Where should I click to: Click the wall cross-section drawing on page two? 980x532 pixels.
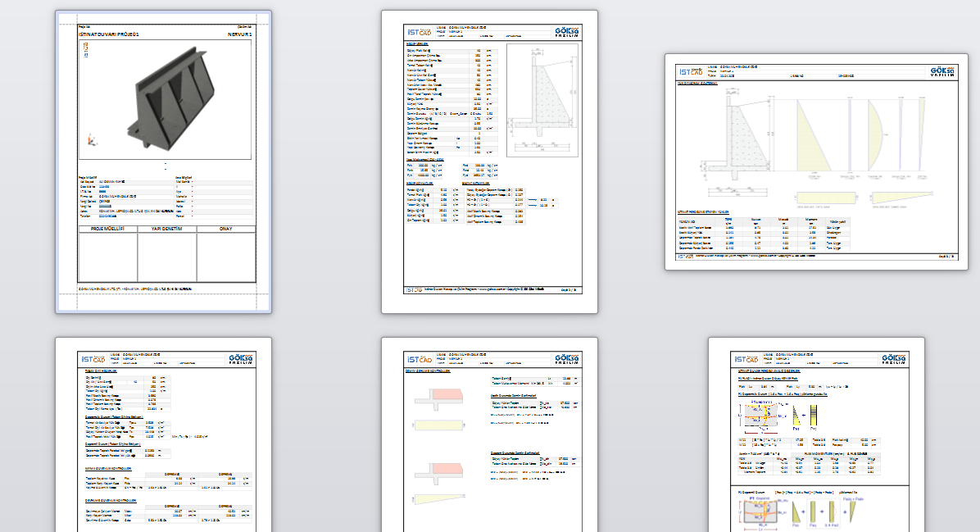click(x=542, y=100)
